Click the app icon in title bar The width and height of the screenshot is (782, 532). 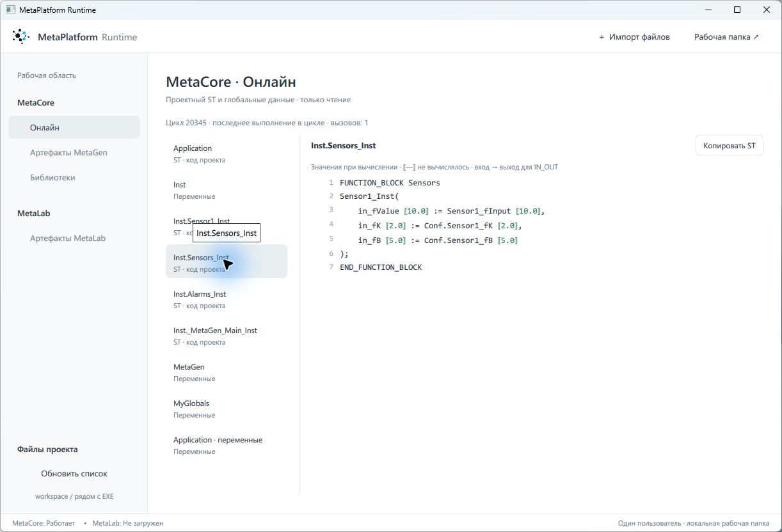coord(10,10)
